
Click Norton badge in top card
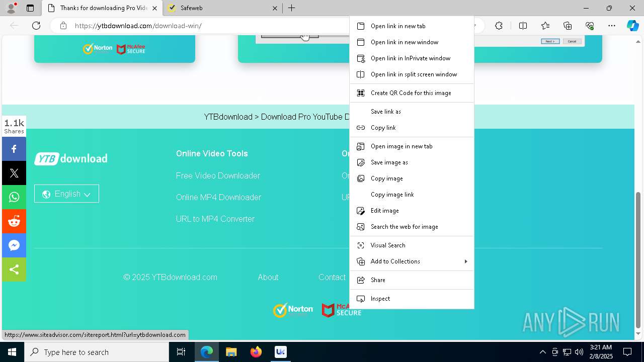98,49
